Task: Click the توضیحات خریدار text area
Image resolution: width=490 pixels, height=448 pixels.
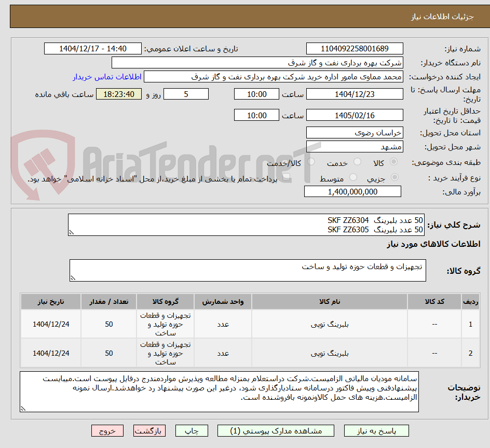Action: click(219, 392)
